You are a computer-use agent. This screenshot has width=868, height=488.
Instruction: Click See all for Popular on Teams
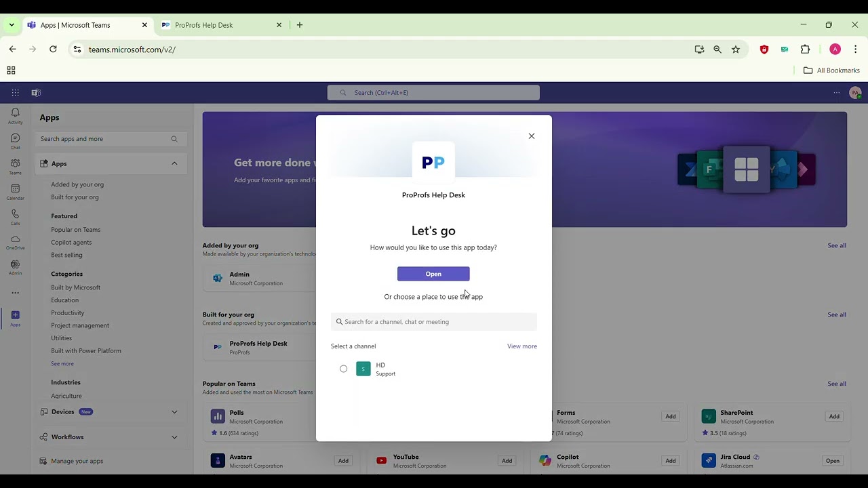coord(837,384)
